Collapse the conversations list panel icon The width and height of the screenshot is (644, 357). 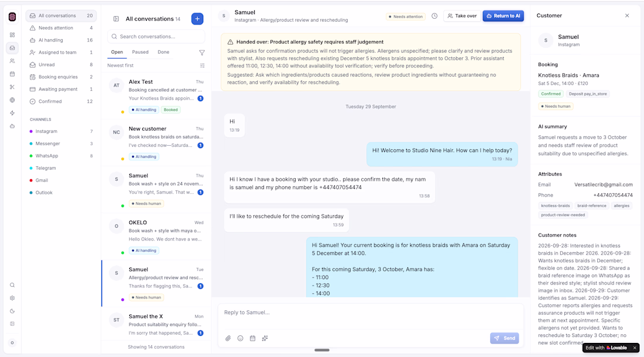(117, 19)
